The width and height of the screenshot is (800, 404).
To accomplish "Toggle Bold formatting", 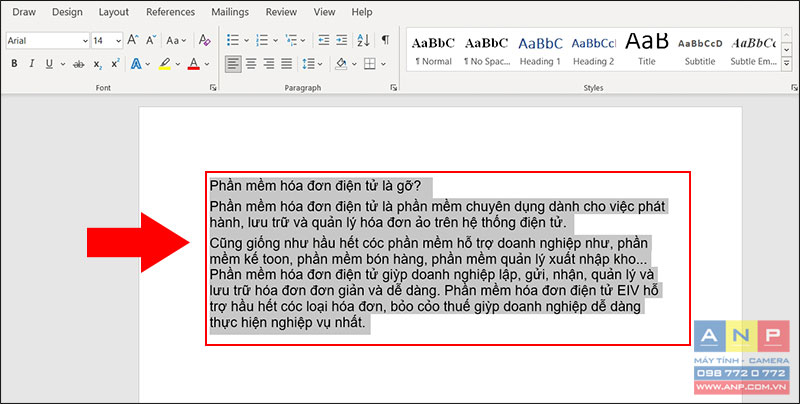I will click(14, 64).
